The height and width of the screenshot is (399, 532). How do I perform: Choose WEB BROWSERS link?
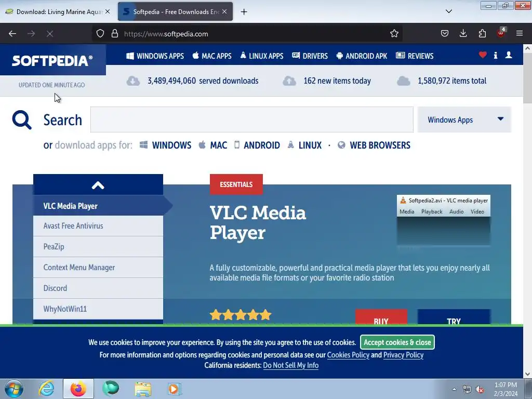click(374, 145)
